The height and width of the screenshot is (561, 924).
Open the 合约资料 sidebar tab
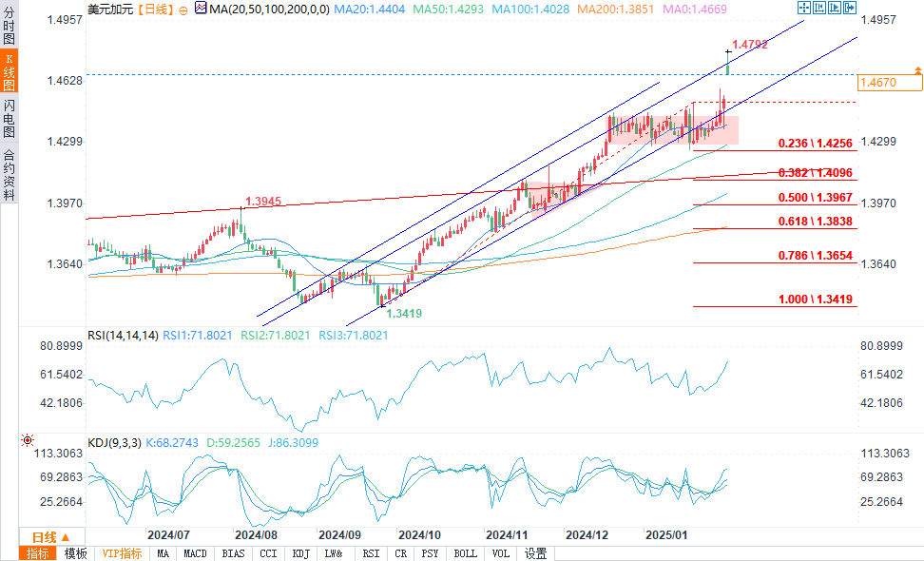click(9, 175)
